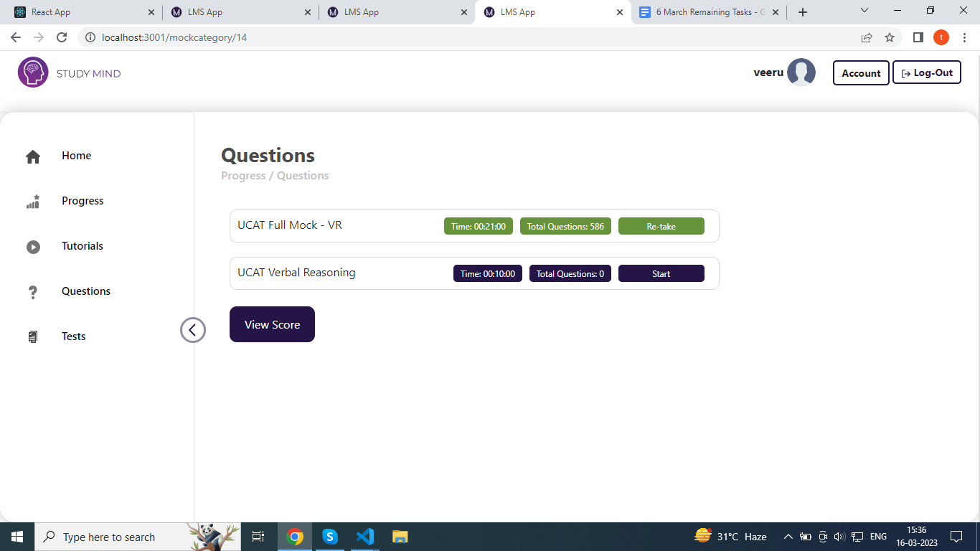This screenshot has width=980, height=551.
Task: Click the Tutorials play icon
Action: [x=33, y=247]
